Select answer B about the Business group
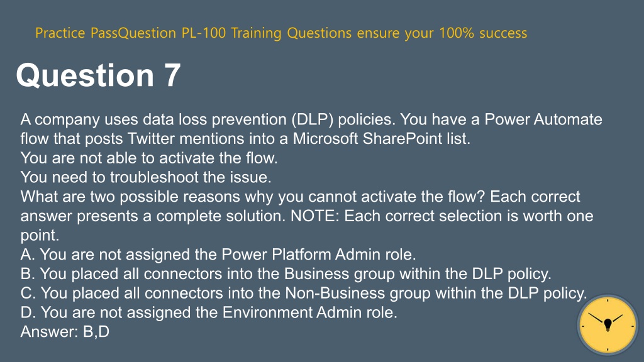 286,274
